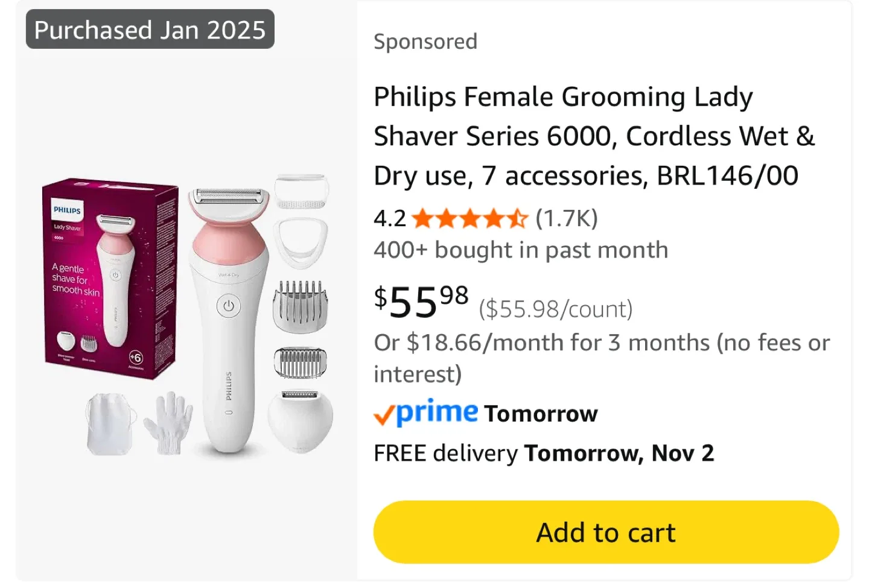Click the 4.2 rating value
This screenshot has width=869, height=588.
(389, 218)
